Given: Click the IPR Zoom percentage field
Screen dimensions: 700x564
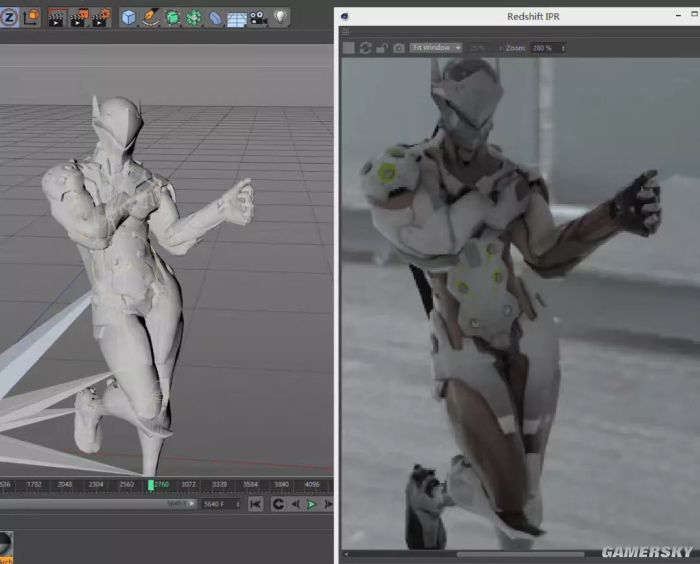Looking at the screenshot, I should 545,48.
